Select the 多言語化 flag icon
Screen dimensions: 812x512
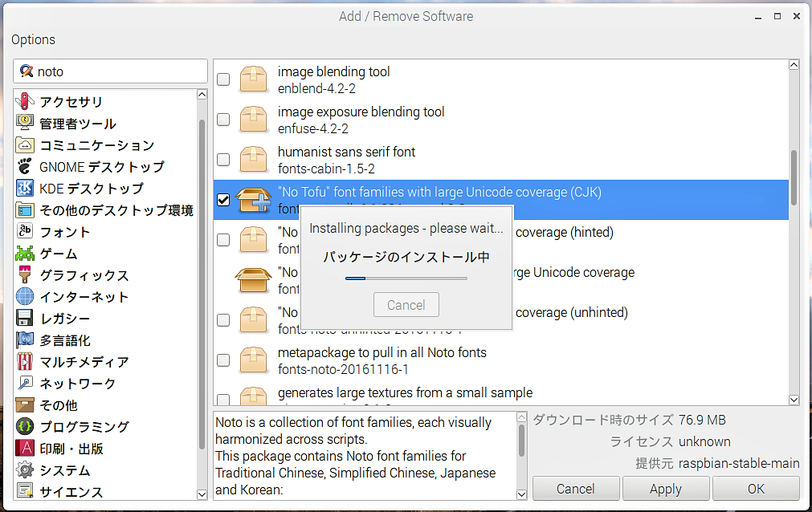tap(25, 340)
